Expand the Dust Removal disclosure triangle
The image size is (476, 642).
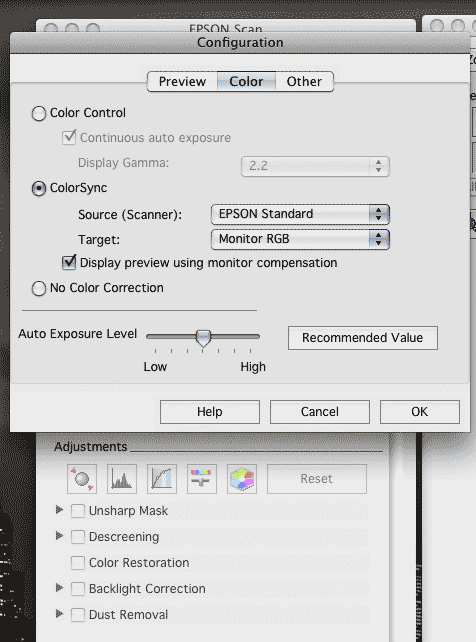tap(59, 613)
